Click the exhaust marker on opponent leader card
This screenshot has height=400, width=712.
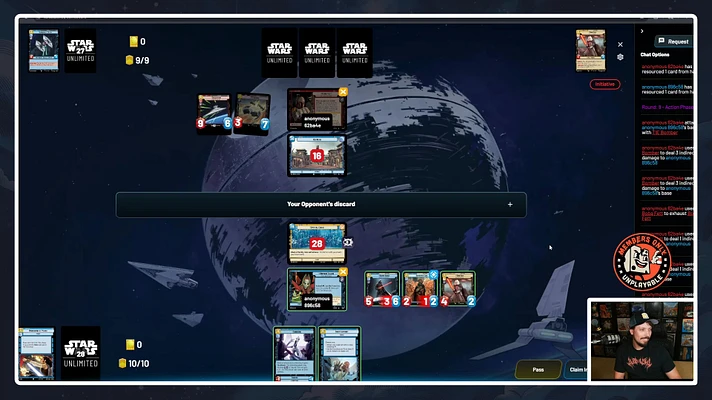click(343, 92)
